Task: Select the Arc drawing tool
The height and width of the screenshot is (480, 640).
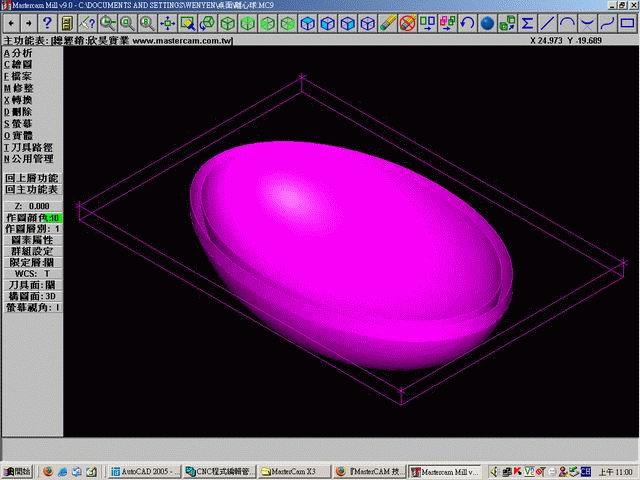Action: pos(567,23)
